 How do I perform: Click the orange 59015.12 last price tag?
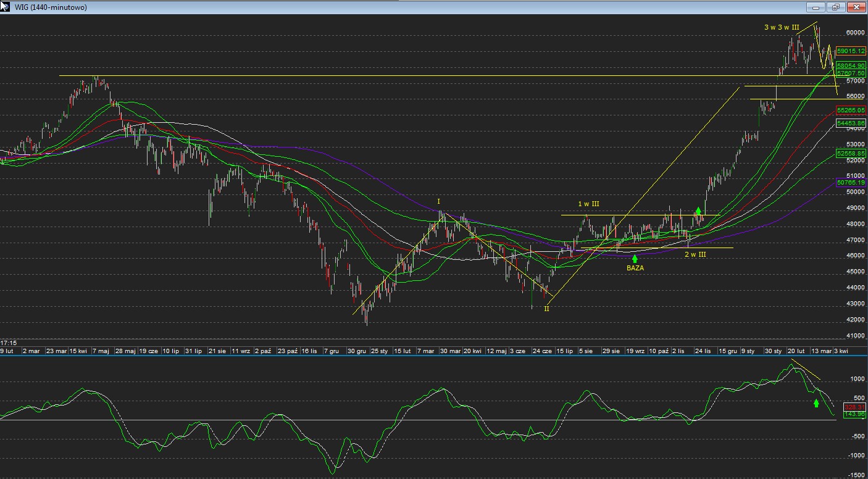[x=851, y=51]
